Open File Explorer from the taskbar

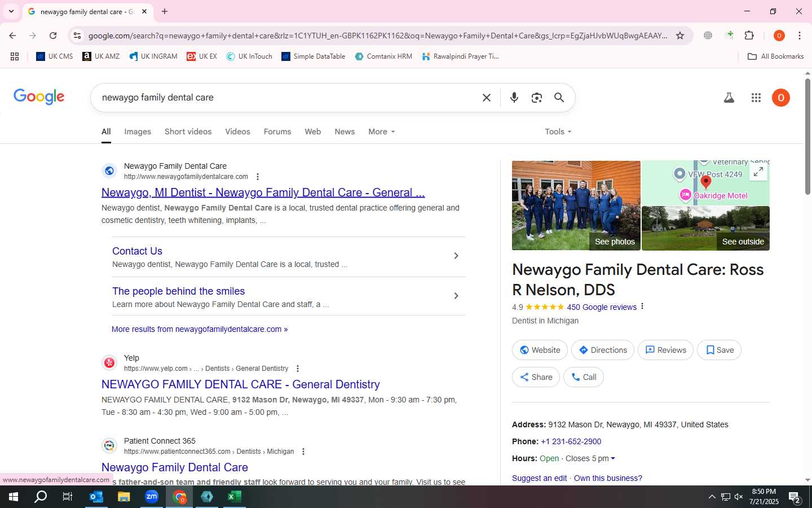123,497
